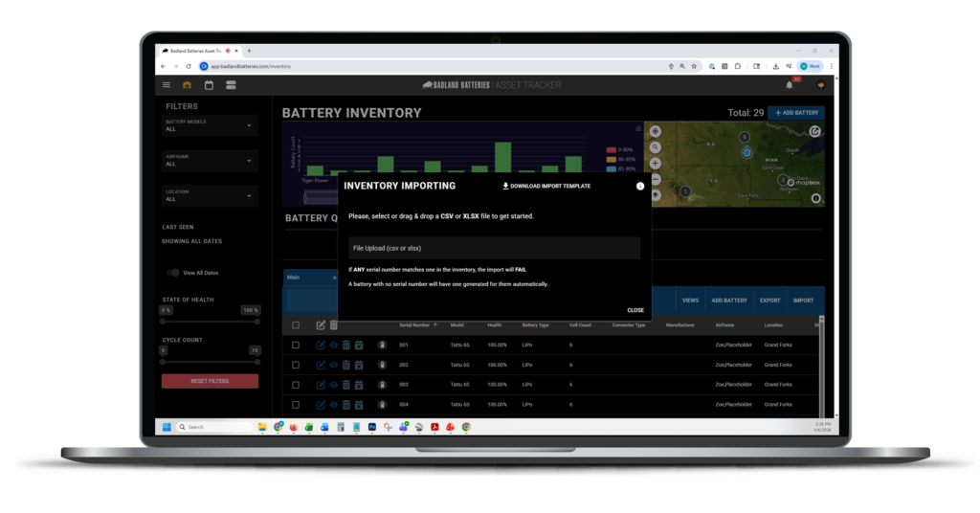
Task: Click the battery status icon for row 002
Action: (382, 365)
